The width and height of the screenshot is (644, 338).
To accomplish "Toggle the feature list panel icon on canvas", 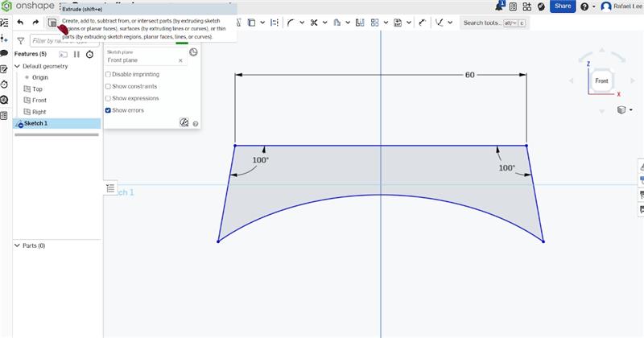I will coord(110,188).
